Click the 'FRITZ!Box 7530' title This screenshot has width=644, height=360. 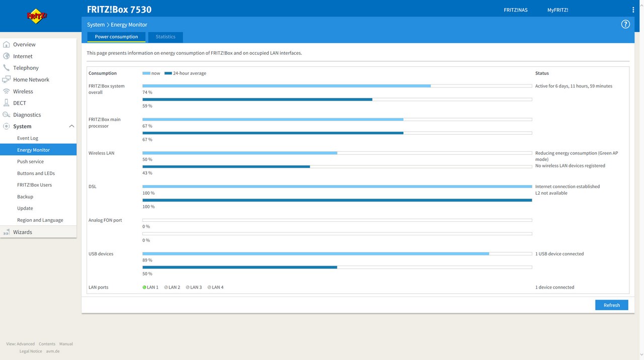[119, 10]
